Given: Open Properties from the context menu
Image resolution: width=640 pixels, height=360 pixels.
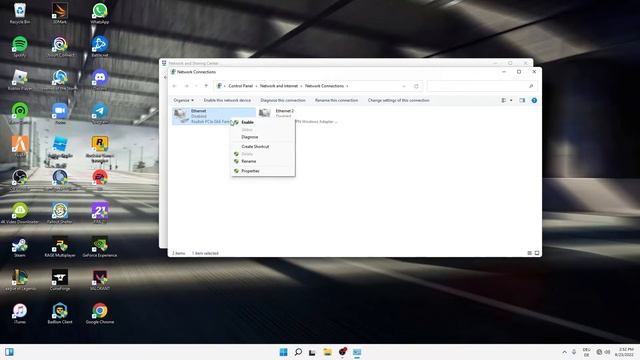Looking at the screenshot, I should click(250, 171).
